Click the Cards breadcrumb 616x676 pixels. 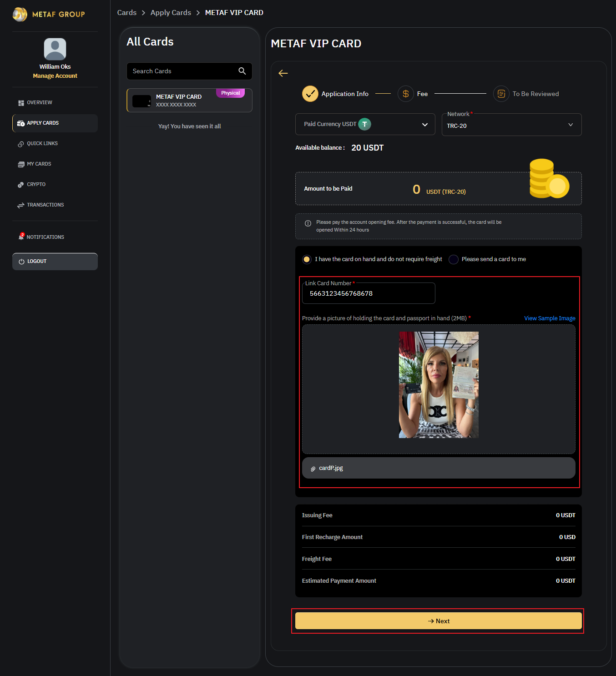127,13
